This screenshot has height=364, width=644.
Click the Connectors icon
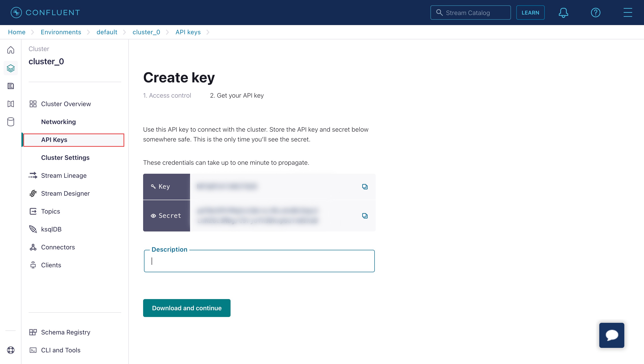tap(33, 247)
